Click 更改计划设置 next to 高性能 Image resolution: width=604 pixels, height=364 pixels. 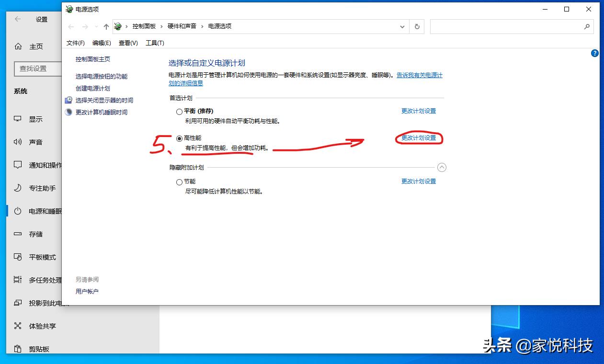point(419,138)
